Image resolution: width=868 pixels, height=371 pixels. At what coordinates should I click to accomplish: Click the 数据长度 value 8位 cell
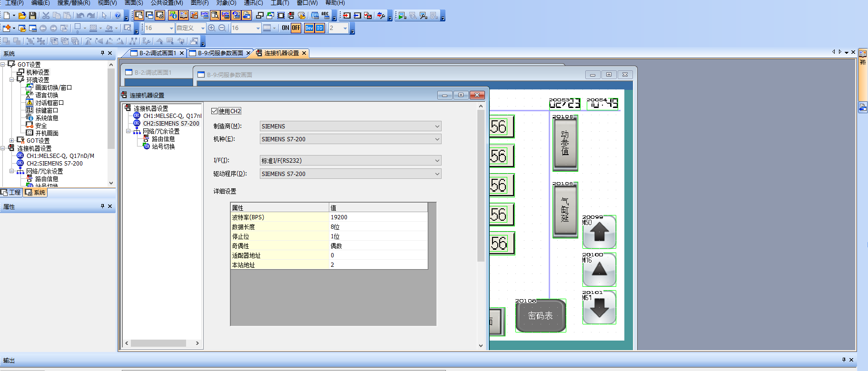(378, 226)
